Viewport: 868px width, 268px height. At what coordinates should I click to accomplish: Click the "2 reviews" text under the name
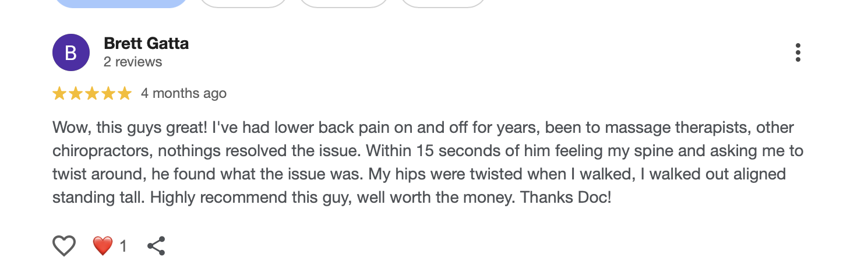(x=133, y=62)
